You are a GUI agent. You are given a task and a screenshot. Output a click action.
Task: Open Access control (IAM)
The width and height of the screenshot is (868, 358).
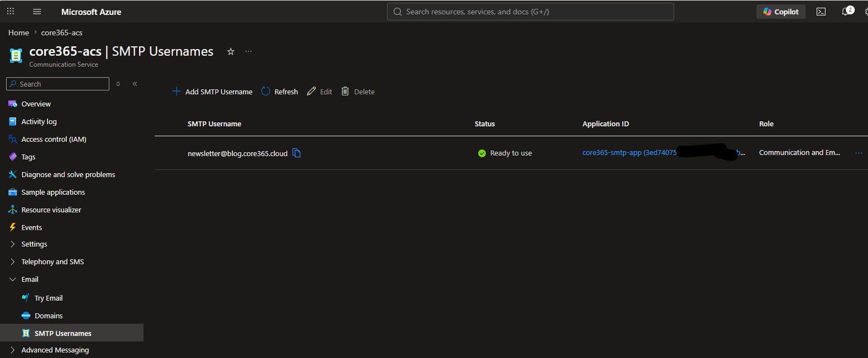54,139
